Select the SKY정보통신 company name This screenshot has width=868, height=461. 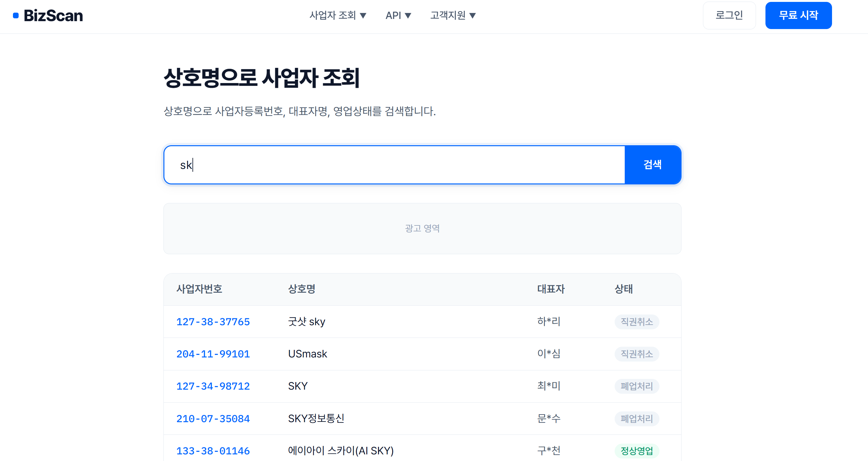316,418
